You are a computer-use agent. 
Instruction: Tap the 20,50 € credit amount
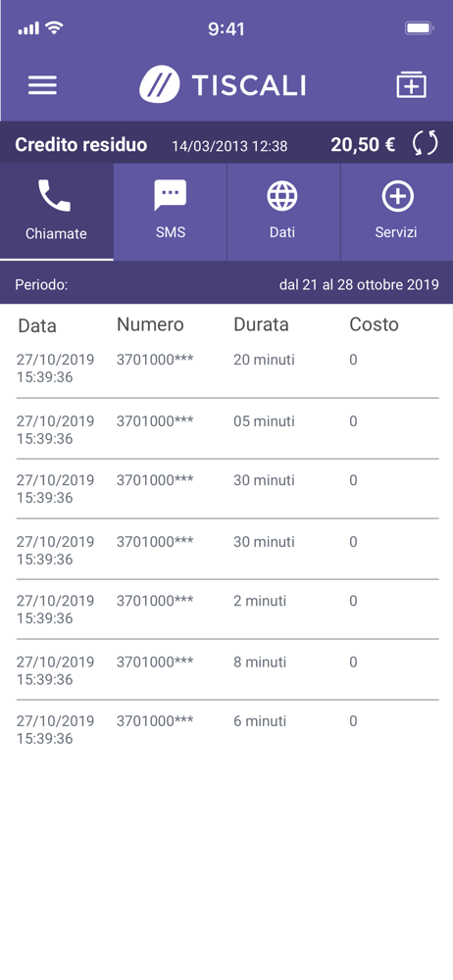(x=363, y=145)
